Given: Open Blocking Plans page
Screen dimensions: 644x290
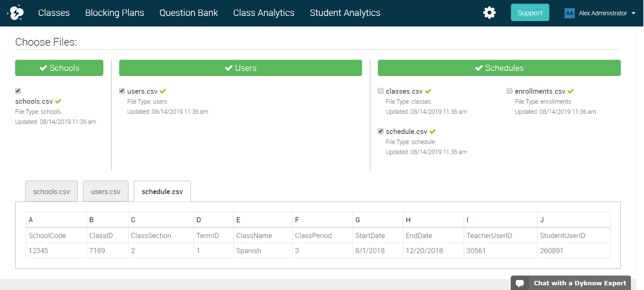Looking at the screenshot, I should tap(115, 13).
